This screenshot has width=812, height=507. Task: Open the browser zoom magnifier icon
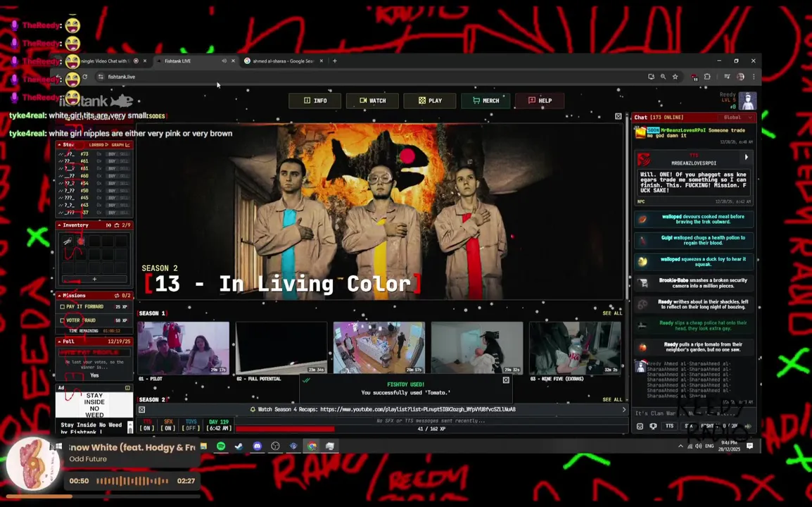click(663, 77)
